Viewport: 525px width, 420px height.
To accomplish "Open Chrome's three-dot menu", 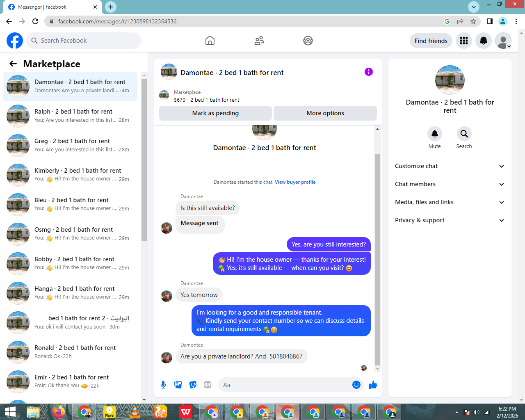I will coord(516,21).
